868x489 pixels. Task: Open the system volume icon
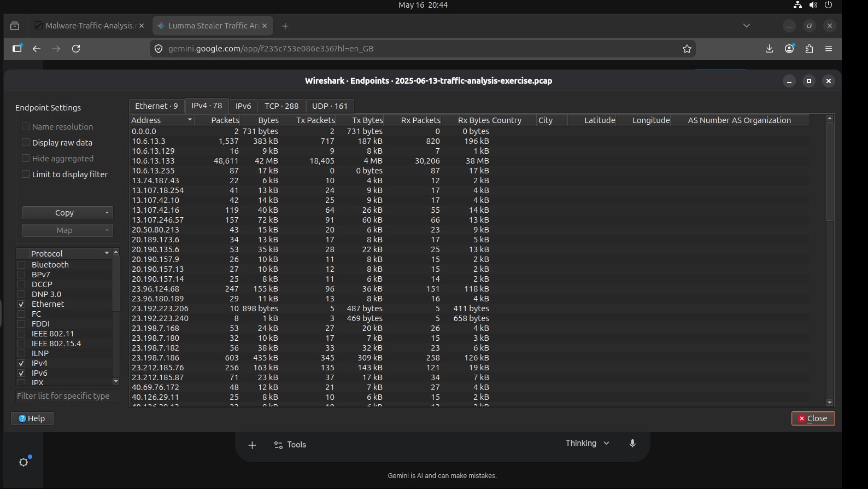click(813, 5)
